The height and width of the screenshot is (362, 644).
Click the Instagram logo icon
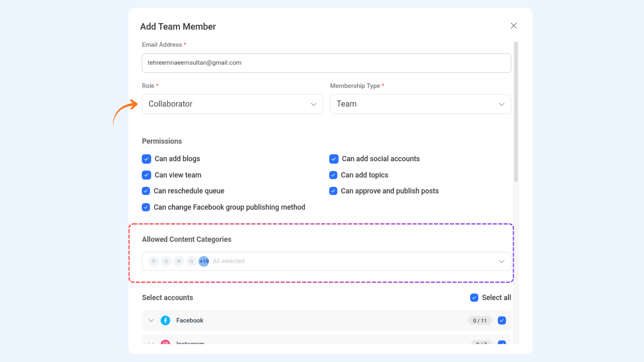(165, 343)
